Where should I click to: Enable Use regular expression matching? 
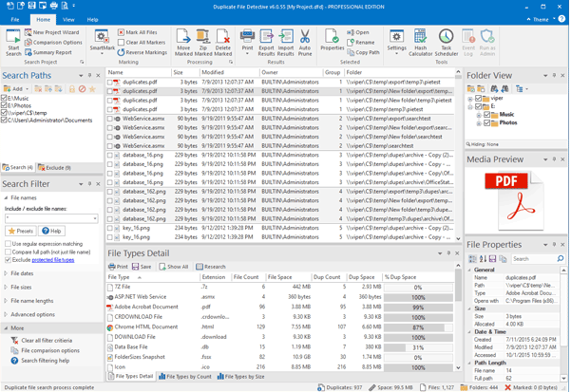[x=8, y=244]
